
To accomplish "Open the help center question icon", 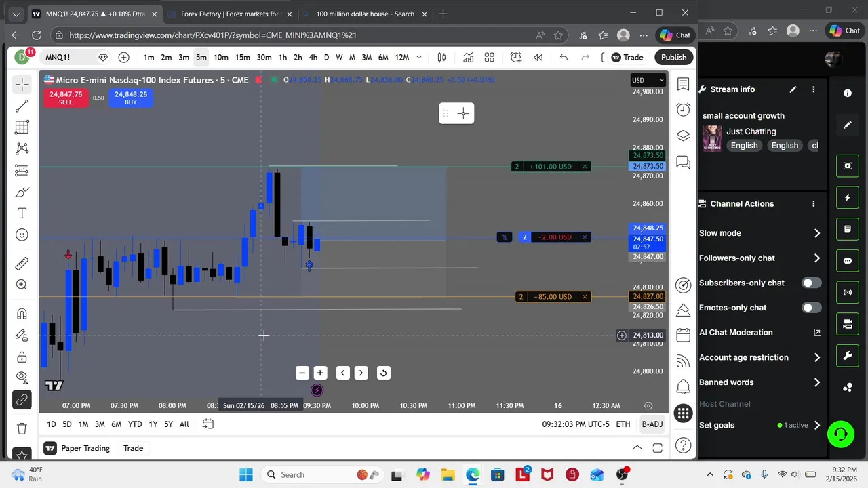I will (683, 445).
